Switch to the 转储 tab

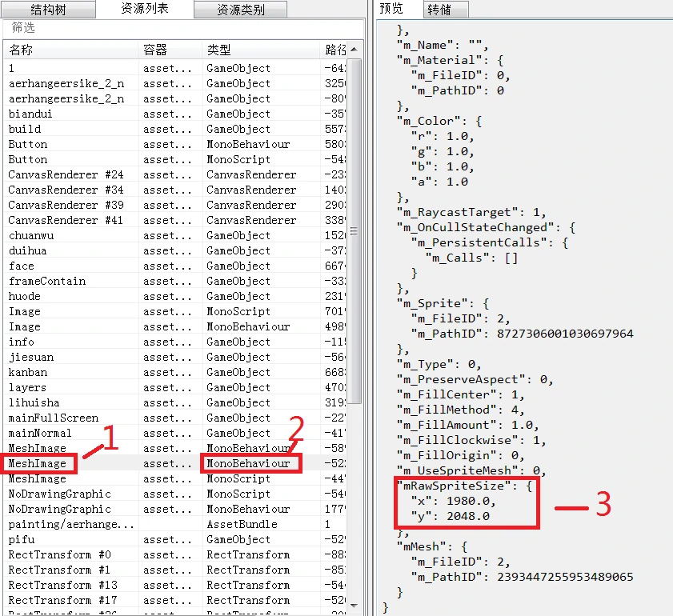point(439,10)
